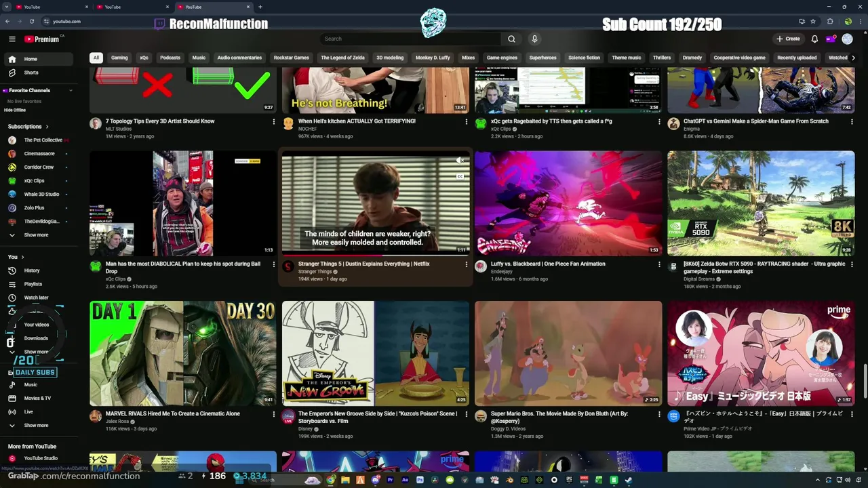868x488 pixels.
Task: Open a new browser tab
Action: (x=260, y=7)
